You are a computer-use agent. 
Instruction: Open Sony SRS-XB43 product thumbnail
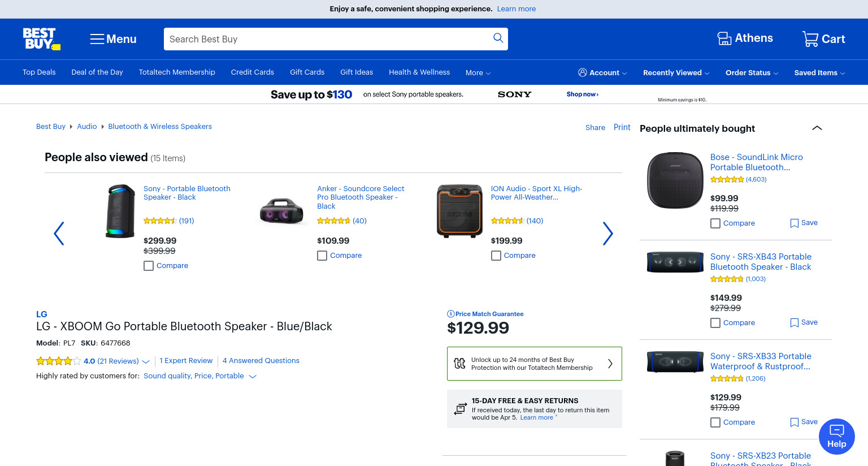pyautogui.click(x=675, y=262)
